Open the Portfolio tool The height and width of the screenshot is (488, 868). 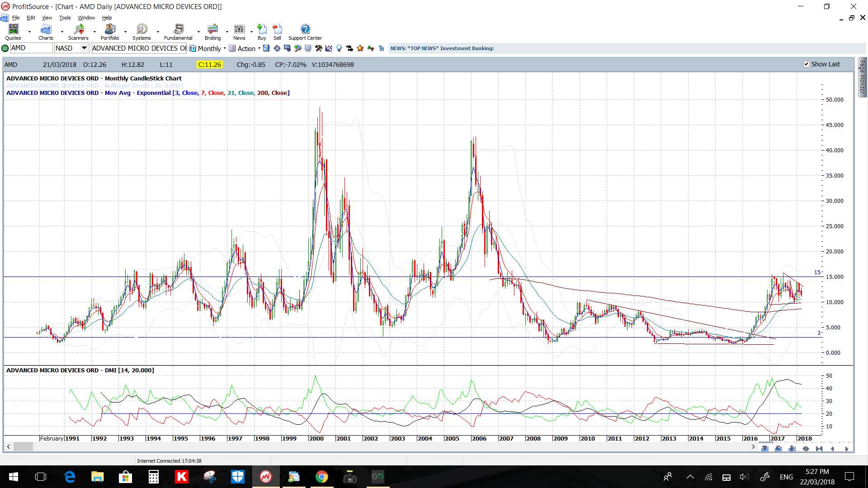[110, 32]
